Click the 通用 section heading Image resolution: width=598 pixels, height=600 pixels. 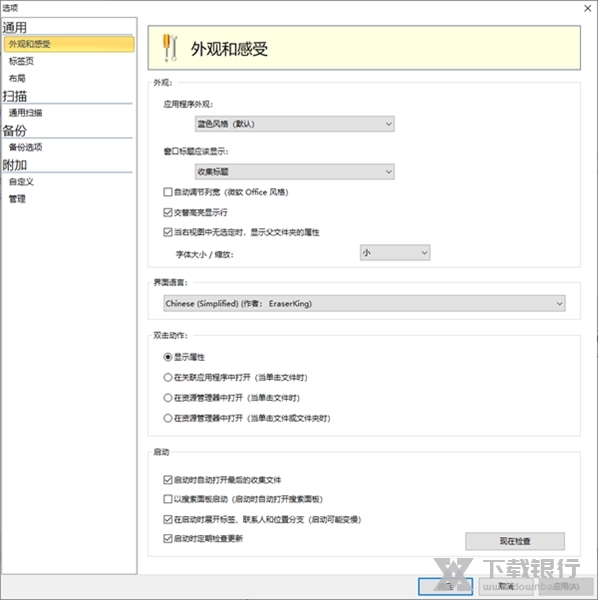(x=15, y=28)
